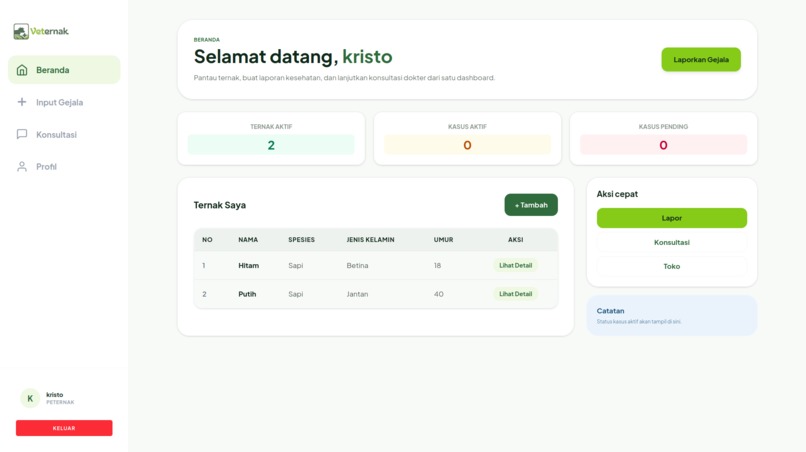
Task: Click the green Lapor quick action
Action: [x=671, y=218]
